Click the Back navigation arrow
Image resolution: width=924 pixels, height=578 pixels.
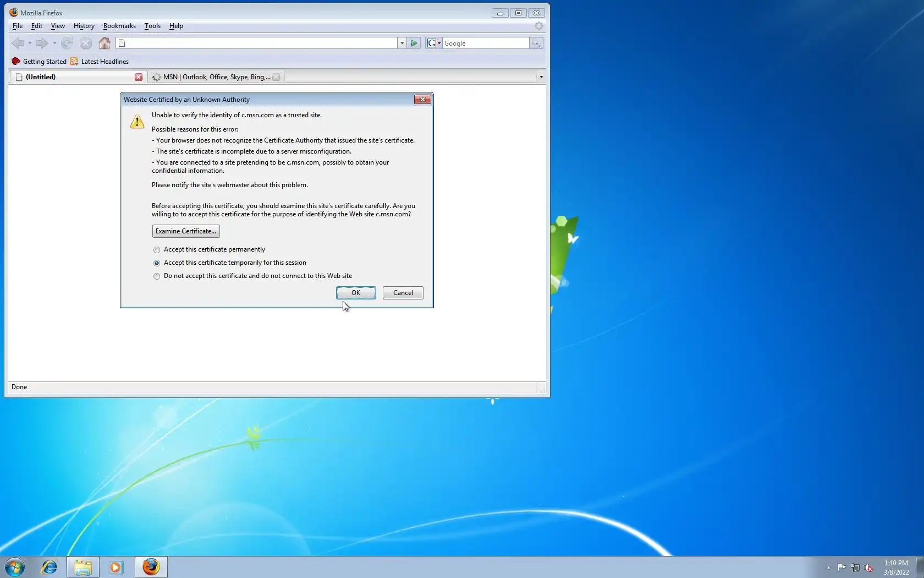coord(18,43)
